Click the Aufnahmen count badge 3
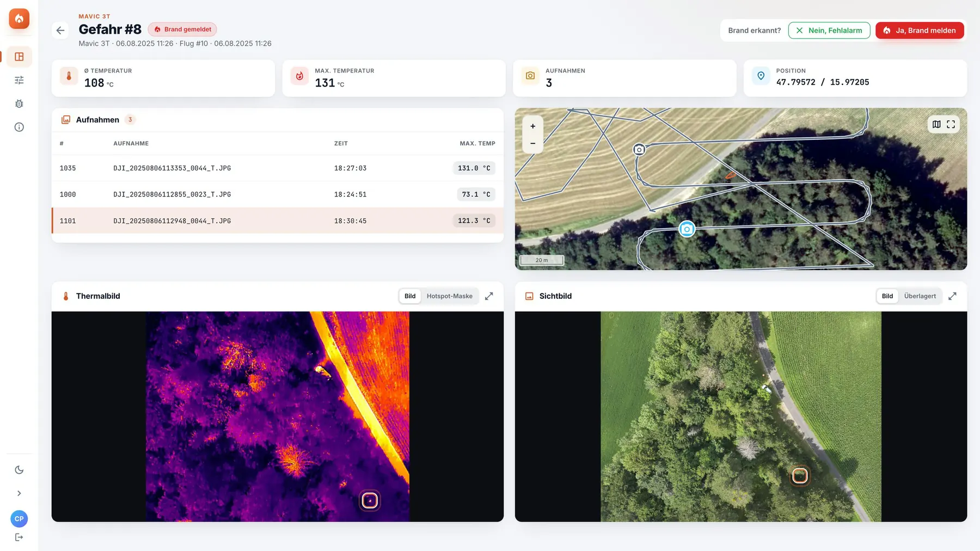The width and height of the screenshot is (980, 551). click(130, 120)
